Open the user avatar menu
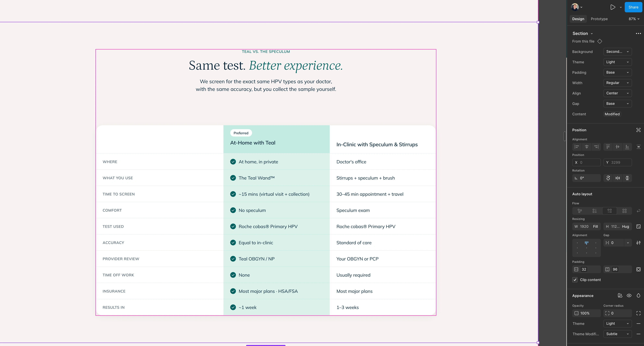Image resolution: width=644 pixels, height=346 pixels. 577,7
